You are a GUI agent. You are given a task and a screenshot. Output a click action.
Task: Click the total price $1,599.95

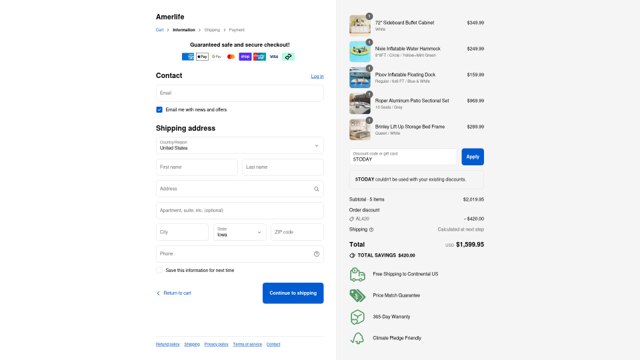tap(470, 244)
